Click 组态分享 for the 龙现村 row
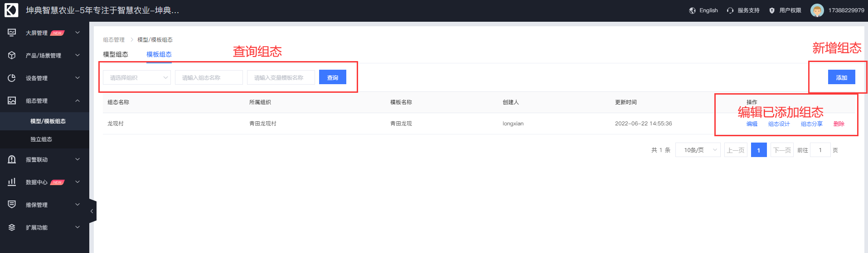This screenshot has width=868, height=253. coord(812,124)
